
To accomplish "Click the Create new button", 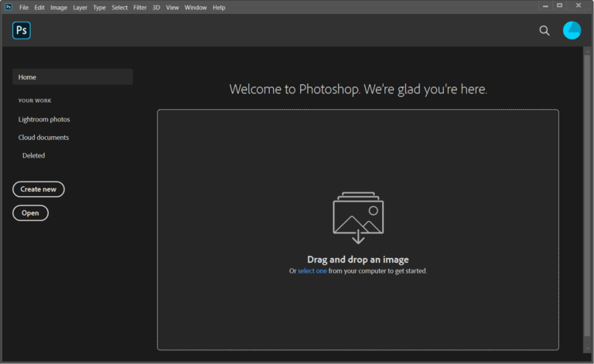I will (x=38, y=189).
